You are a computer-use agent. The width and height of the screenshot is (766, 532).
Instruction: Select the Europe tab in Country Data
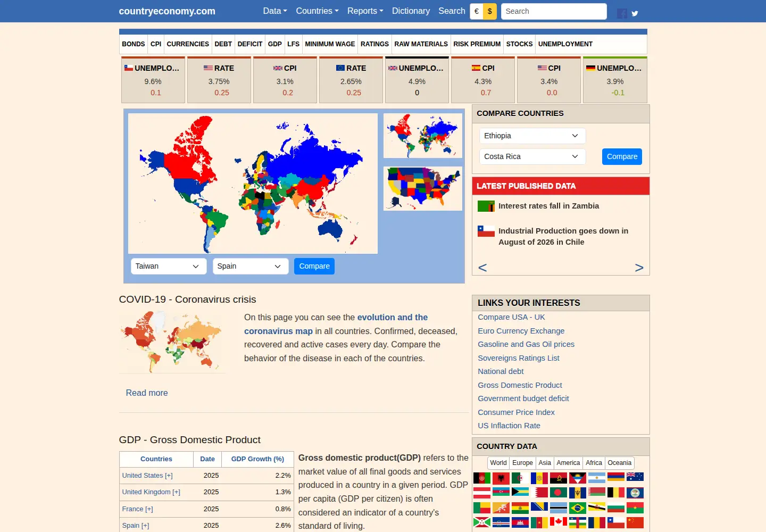pos(522,463)
